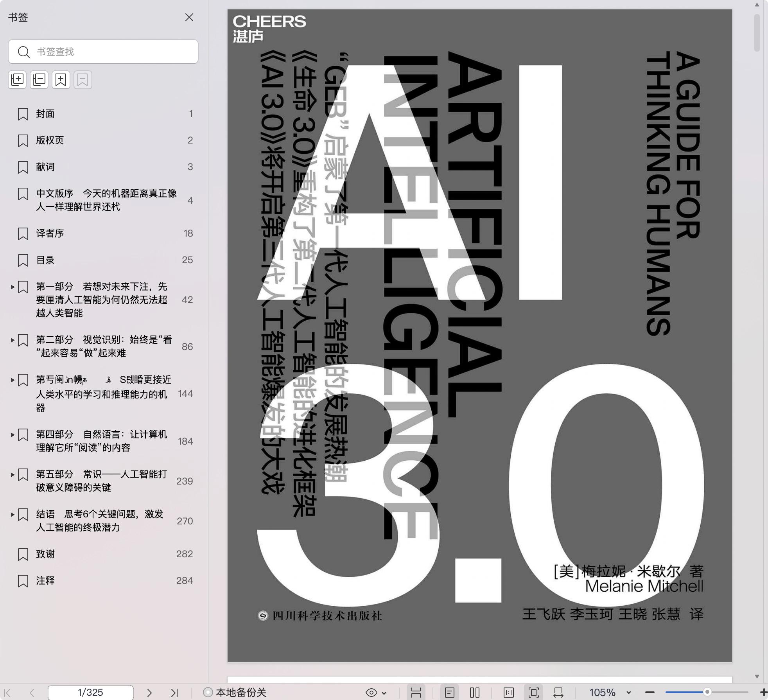
Task: Collapse all bookmarks with the minus icon
Action: tap(39, 80)
